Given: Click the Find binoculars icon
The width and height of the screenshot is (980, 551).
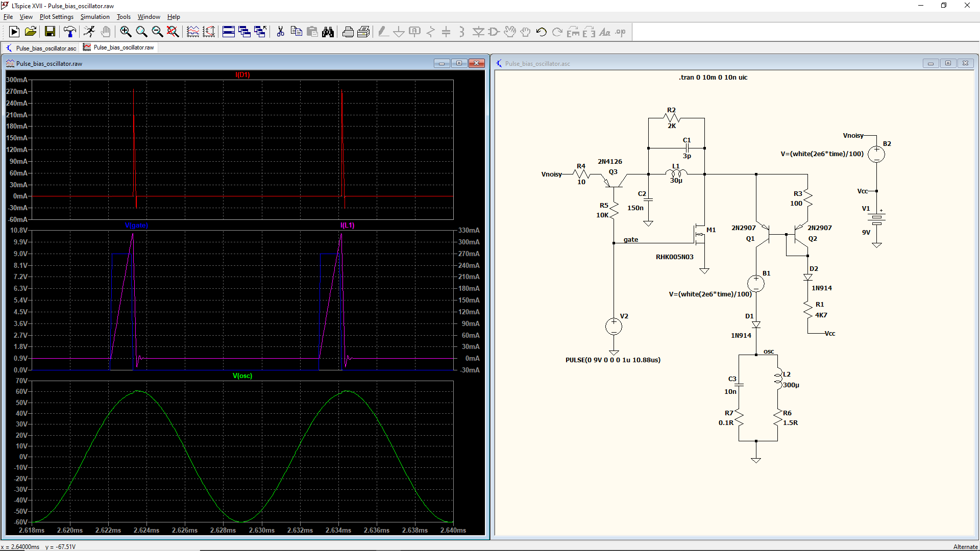Looking at the screenshot, I should pos(328,32).
